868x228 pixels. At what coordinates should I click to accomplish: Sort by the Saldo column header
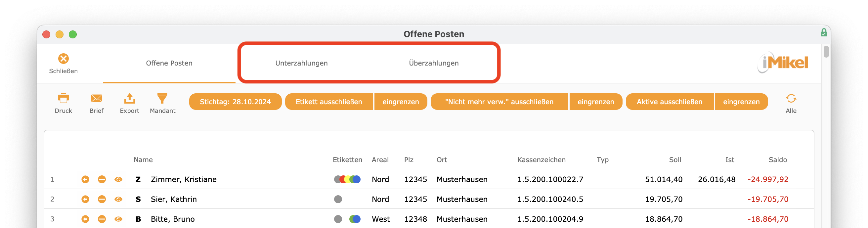[778, 160]
